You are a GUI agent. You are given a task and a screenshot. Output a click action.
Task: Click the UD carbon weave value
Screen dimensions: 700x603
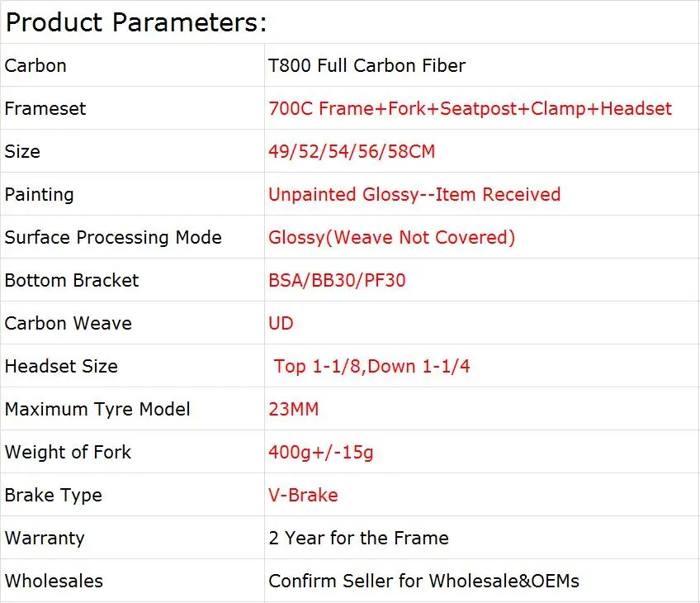point(281,324)
